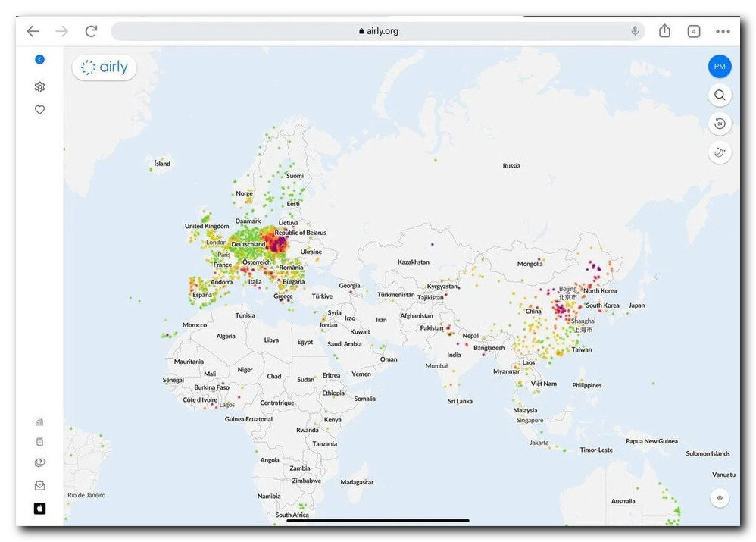The image size is (756, 542).
Task: Click the PM profile avatar
Action: pos(720,67)
